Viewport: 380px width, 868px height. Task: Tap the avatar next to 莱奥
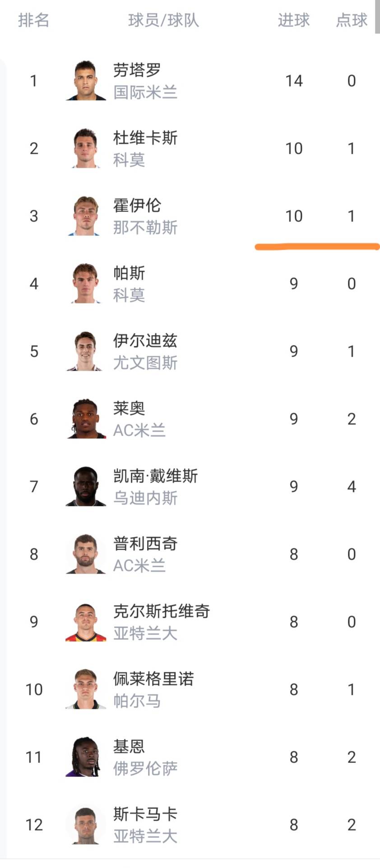86,419
